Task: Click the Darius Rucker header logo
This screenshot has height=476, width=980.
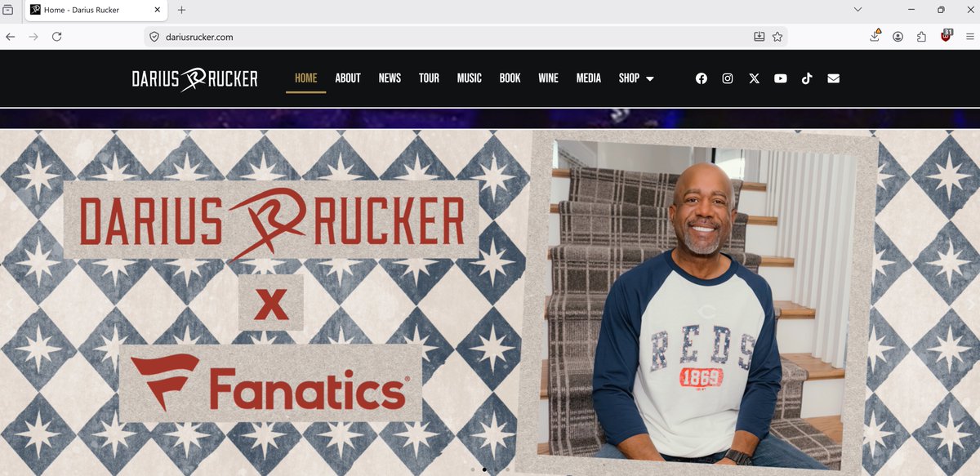Action: click(x=195, y=78)
